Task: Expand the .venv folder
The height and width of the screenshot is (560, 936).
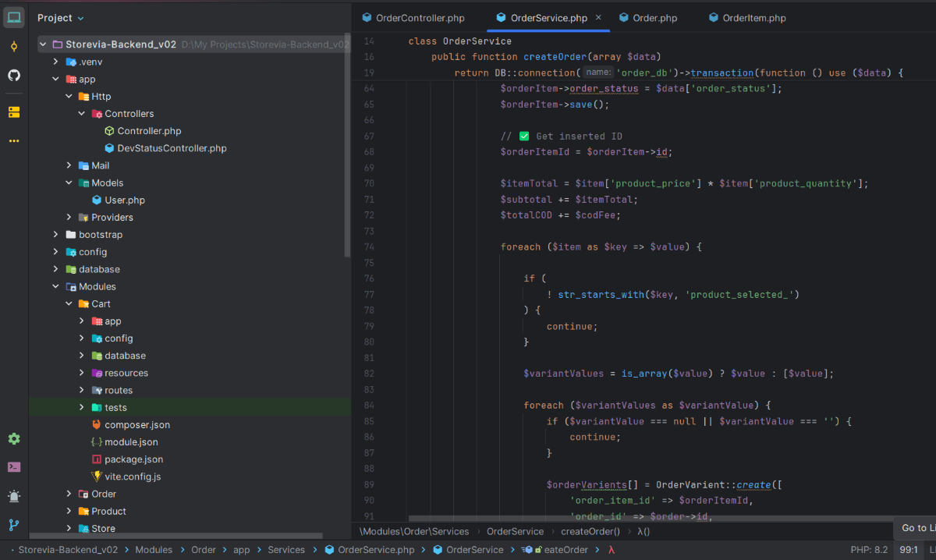Action: tap(55, 62)
